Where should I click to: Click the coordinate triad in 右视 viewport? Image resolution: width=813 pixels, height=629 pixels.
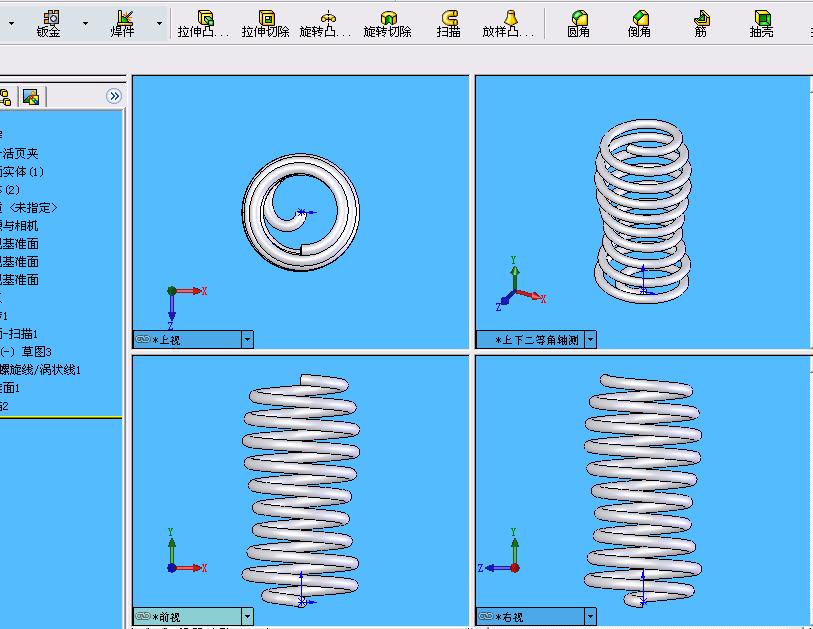498,551
